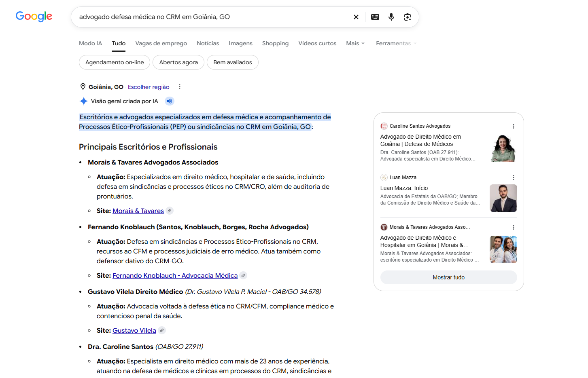The width and height of the screenshot is (588, 378).
Task: Open the Luan Mazza: Início result
Action: click(404, 188)
